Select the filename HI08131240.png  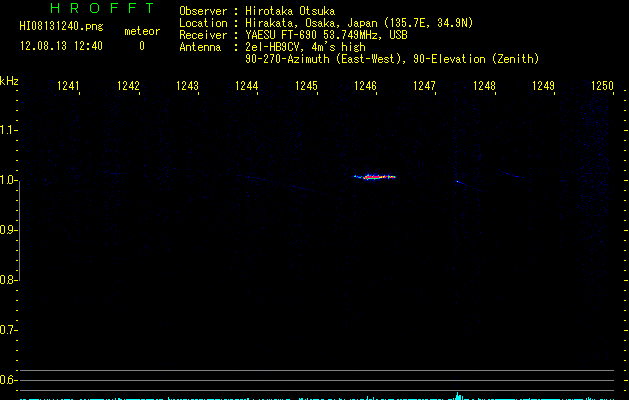pyautogui.click(x=61, y=27)
